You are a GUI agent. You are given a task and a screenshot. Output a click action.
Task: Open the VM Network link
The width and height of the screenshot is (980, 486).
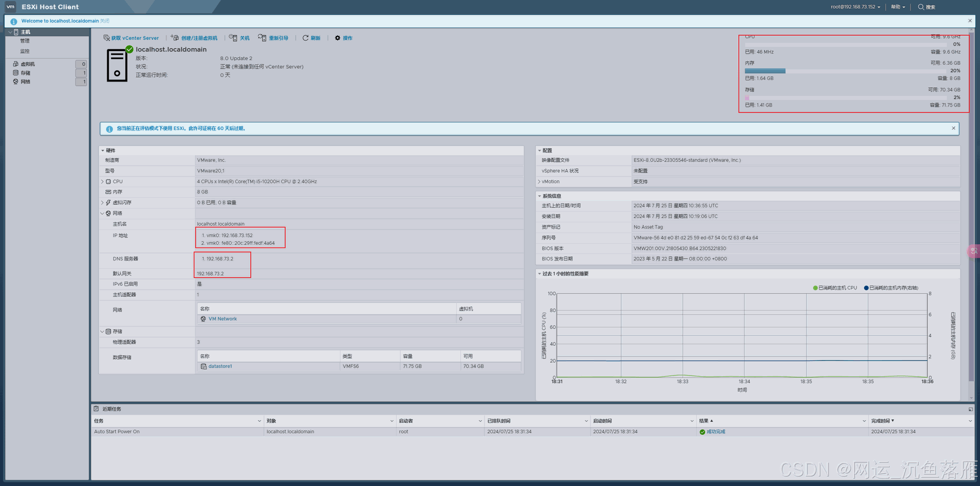(x=223, y=319)
